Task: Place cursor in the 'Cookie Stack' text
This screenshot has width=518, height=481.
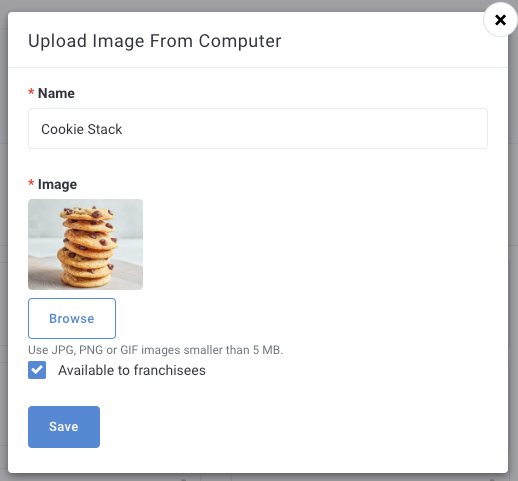Action: (82, 129)
